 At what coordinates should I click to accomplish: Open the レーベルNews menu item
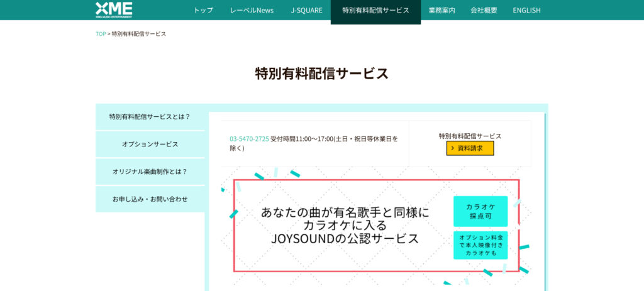(x=252, y=10)
